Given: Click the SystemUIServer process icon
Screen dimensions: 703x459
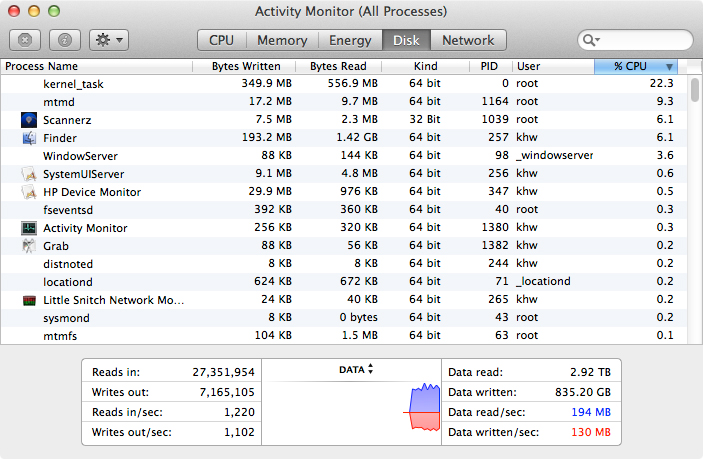Looking at the screenshot, I should [29, 173].
